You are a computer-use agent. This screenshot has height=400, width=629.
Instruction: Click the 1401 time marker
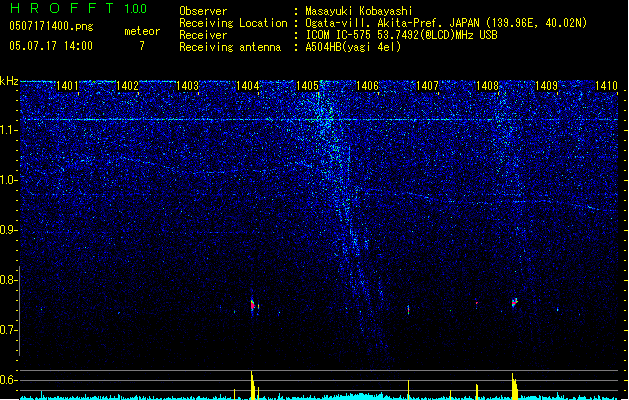pyautogui.click(x=67, y=86)
